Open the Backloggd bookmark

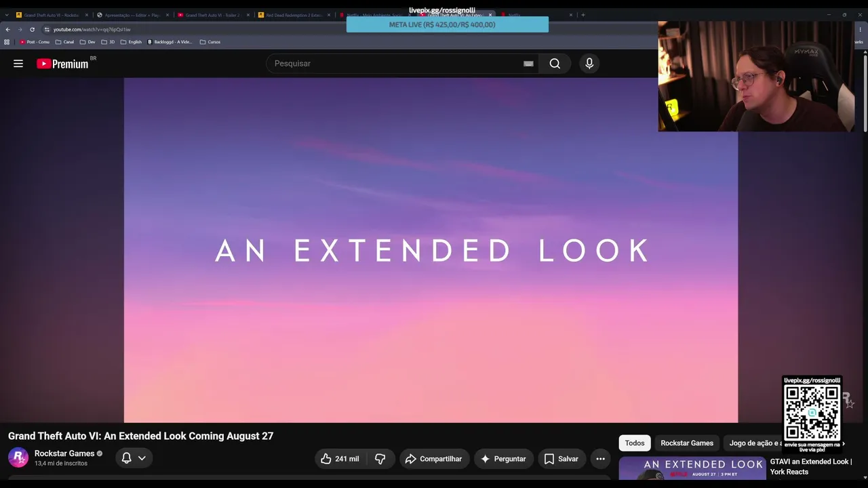(170, 42)
